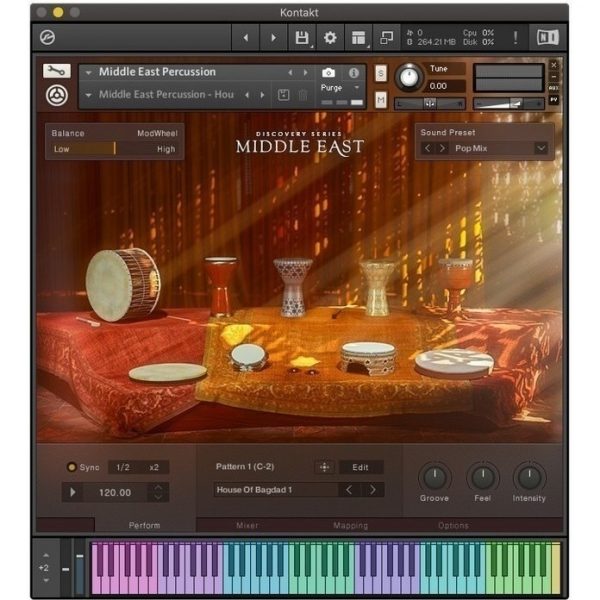
Task: Toggle the PV button on instrument header
Action: 554,99
